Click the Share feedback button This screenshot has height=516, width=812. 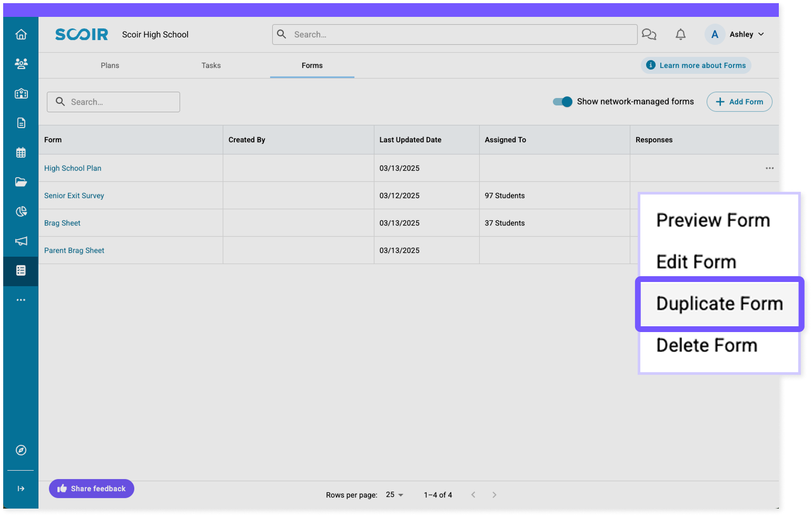[92, 489]
